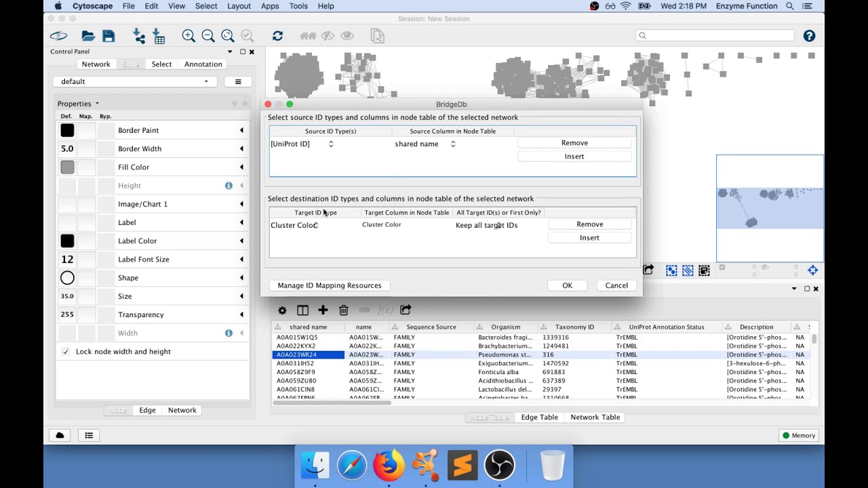The width and height of the screenshot is (868, 488).
Task: Insert a new source ID row
Action: [574, 157]
